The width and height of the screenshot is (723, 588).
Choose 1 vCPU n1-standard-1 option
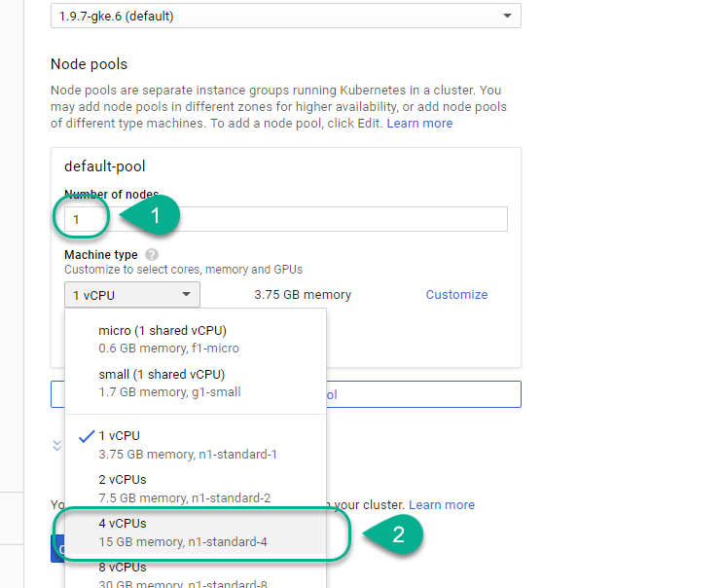point(196,445)
